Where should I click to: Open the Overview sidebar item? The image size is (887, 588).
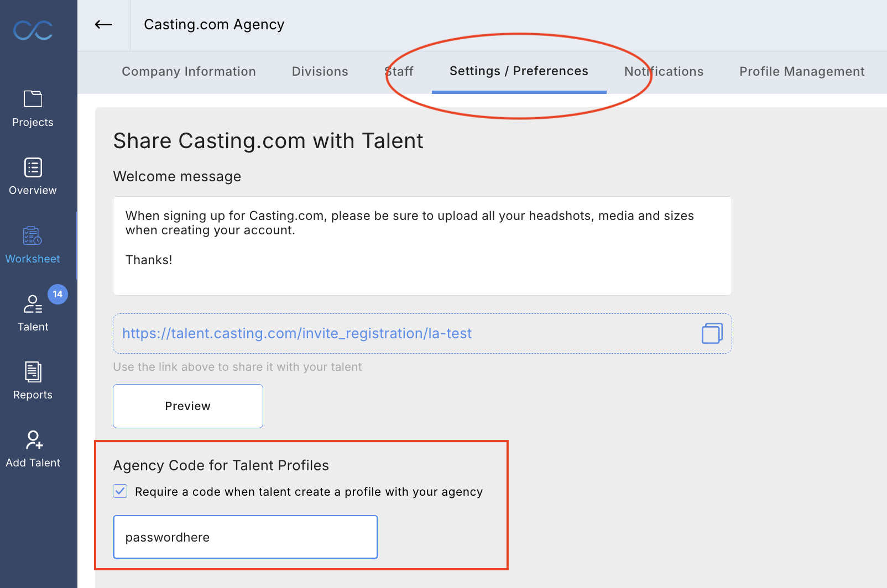pyautogui.click(x=33, y=177)
